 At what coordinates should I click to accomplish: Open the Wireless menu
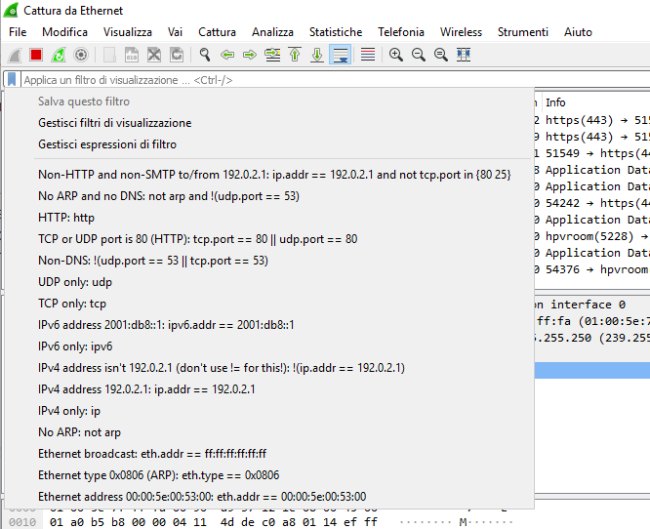[461, 32]
